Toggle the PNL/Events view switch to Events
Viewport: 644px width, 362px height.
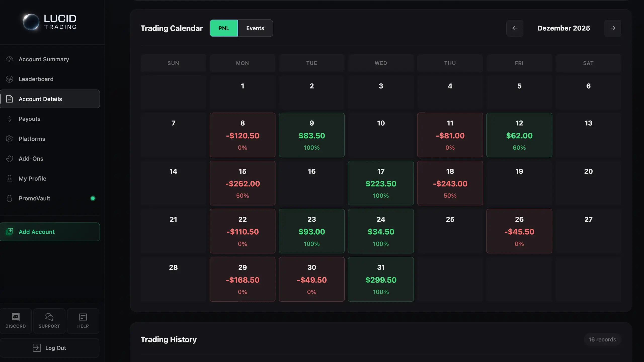click(x=255, y=28)
